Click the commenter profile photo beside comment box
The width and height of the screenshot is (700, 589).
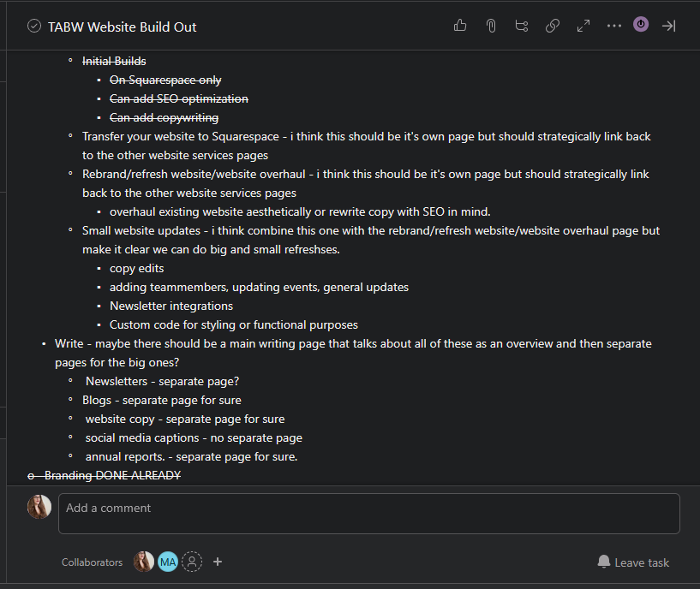click(39, 507)
